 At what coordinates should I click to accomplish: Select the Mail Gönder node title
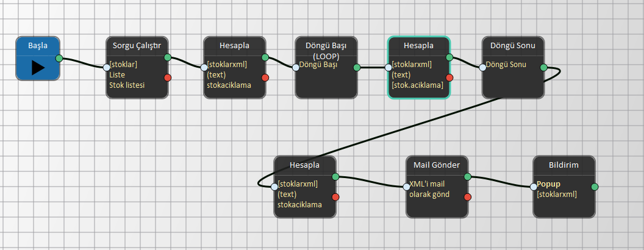[437, 165]
